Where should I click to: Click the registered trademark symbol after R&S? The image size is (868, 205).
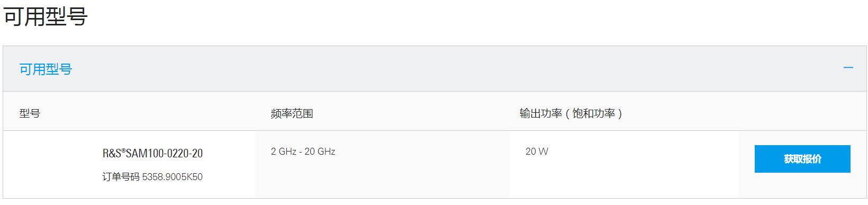coord(123,150)
